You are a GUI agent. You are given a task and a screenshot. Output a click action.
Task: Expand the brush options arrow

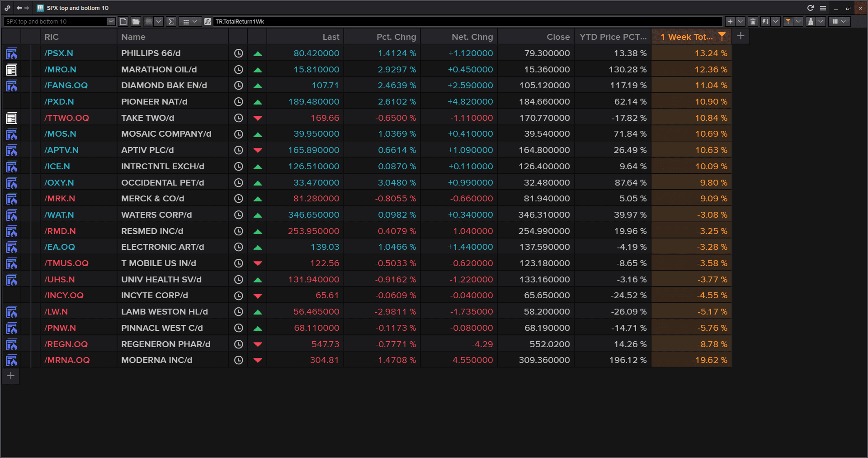(821, 21)
